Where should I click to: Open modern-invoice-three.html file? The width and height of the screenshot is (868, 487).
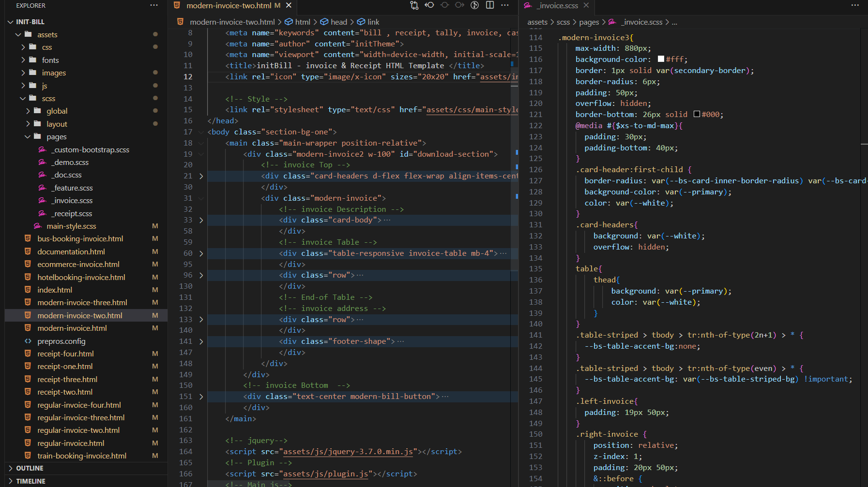[x=82, y=302]
